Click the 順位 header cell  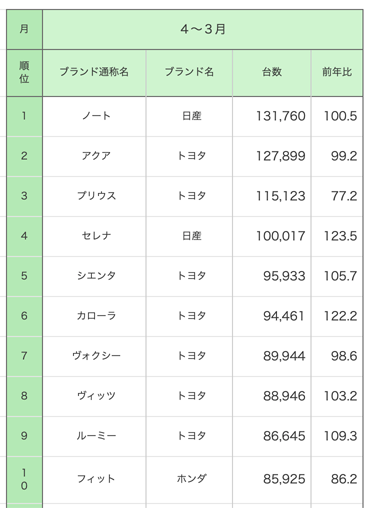(24, 73)
